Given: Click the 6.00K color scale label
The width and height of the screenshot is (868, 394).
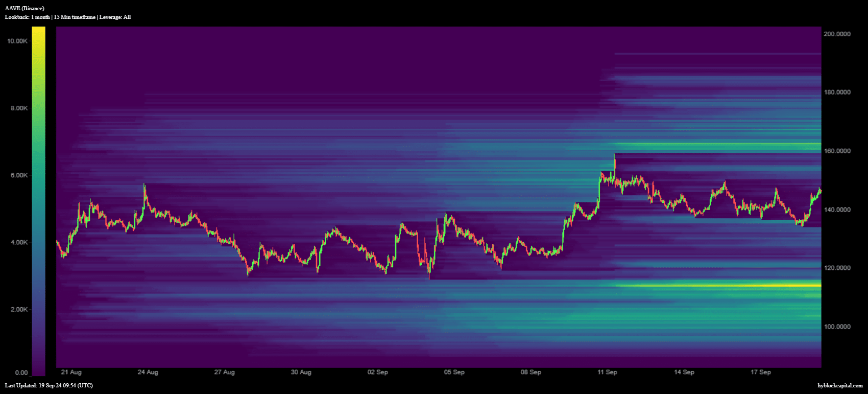Looking at the screenshot, I should click(x=19, y=175).
